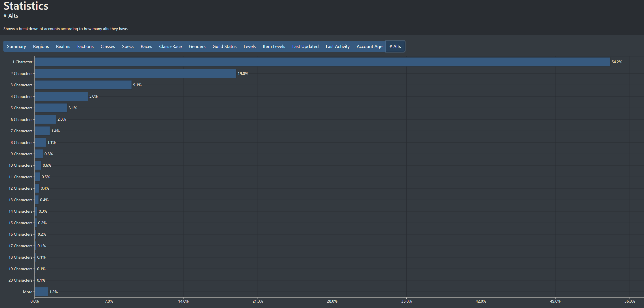Switch to the Races tab
The width and height of the screenshot is (644, 308).
coord(146,47)
